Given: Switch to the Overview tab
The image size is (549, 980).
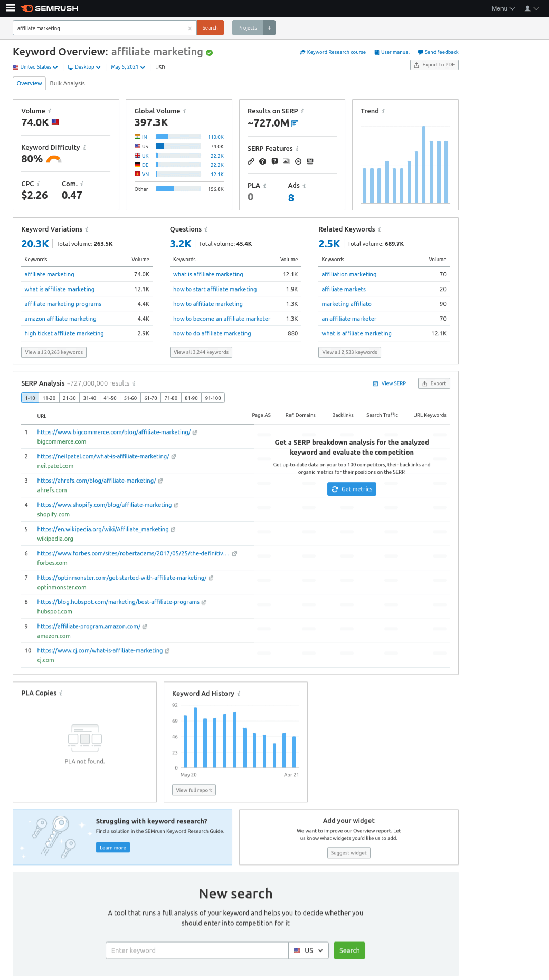Looking at the screenshot, I should [x=30, y=83].
